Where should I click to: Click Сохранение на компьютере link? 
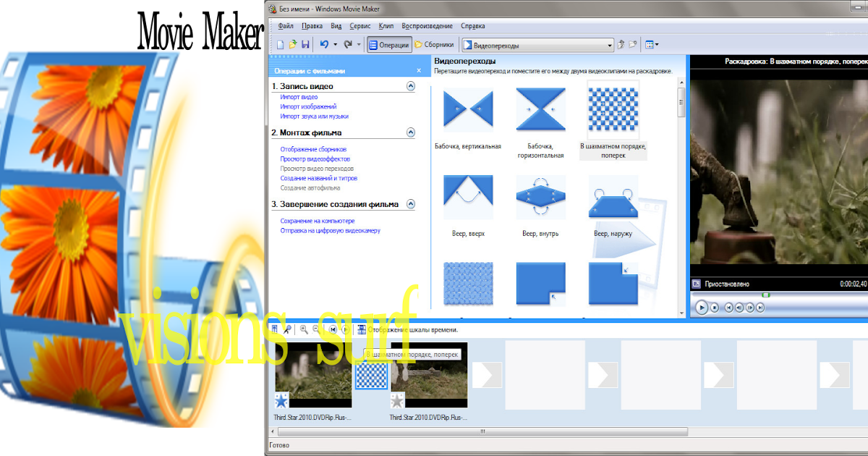tap(318, 221)
